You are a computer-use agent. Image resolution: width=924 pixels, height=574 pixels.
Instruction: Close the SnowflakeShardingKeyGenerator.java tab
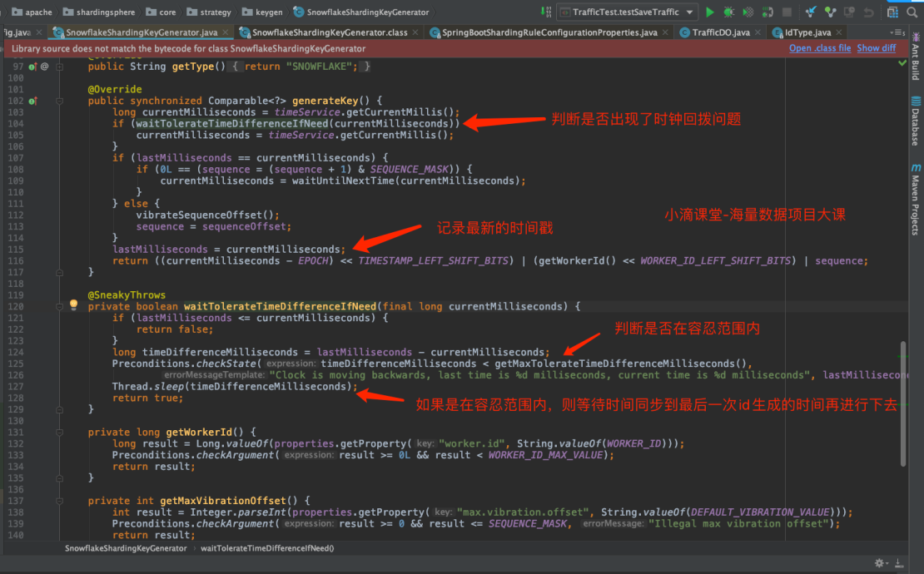[x=226, y=32]
